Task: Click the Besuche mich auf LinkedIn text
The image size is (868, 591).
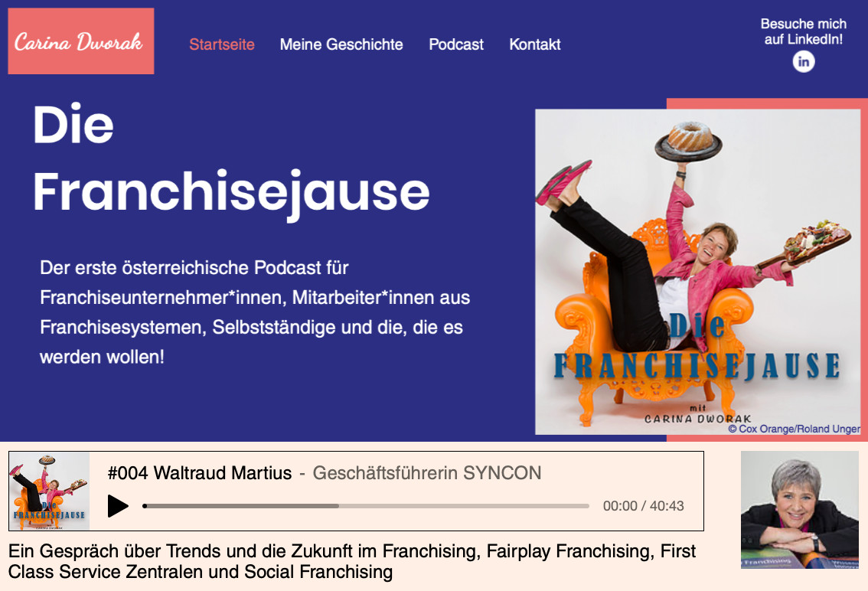Action: (x=803, y=31)
